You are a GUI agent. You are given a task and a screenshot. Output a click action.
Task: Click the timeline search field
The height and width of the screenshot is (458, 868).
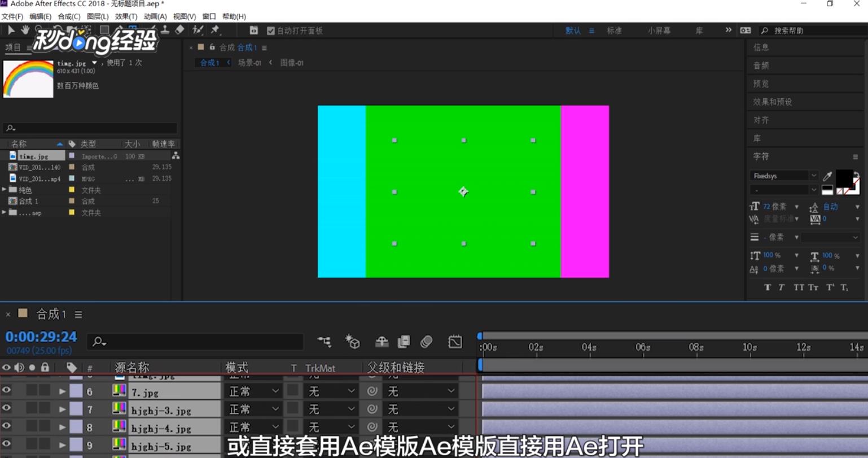[195, 342]
